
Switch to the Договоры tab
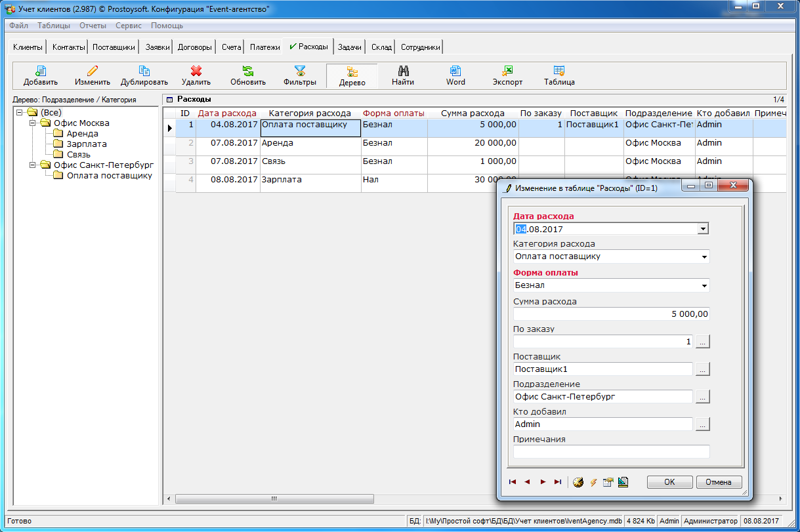(195, 47)
